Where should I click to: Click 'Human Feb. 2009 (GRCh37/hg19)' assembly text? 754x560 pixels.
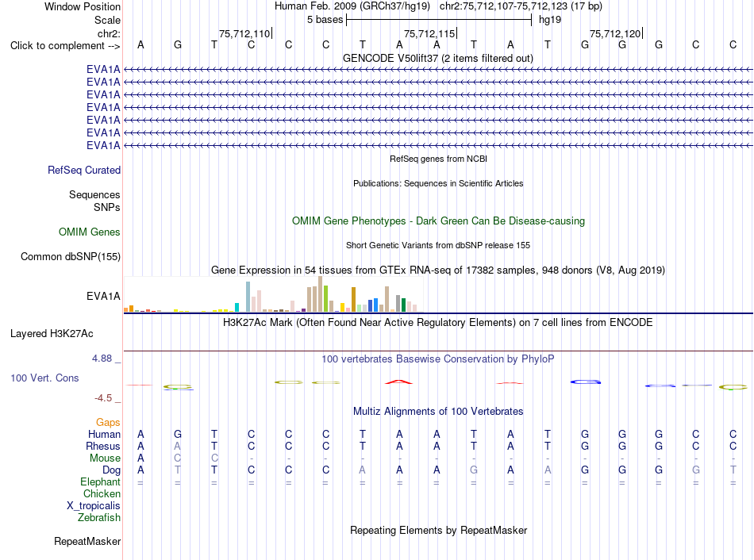pyautogui.click(x=352, y=6)
